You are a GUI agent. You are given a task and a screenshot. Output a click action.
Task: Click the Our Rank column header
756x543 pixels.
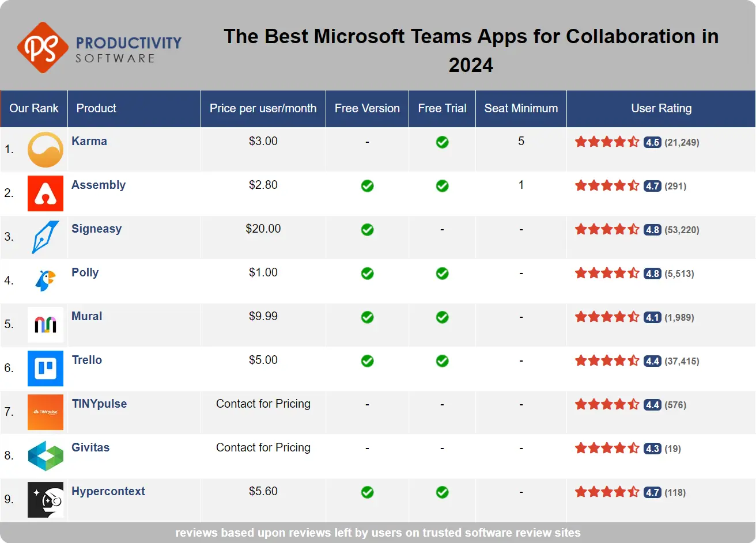click(34, 108)
